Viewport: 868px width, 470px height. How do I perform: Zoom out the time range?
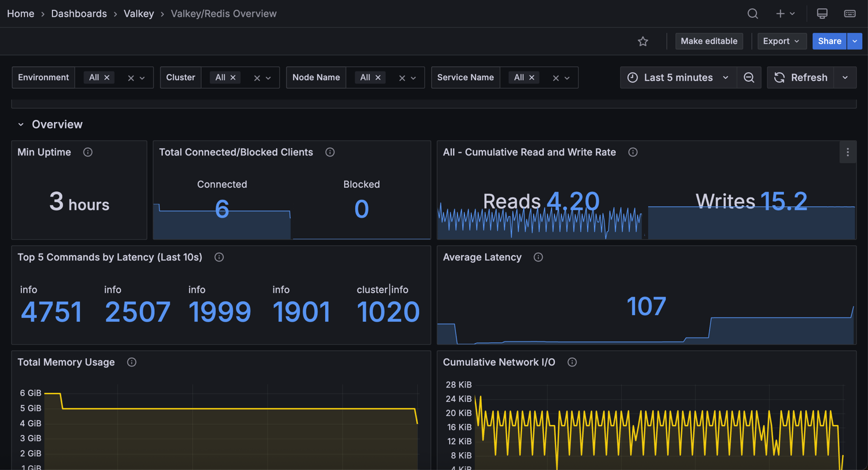point(749,77)
